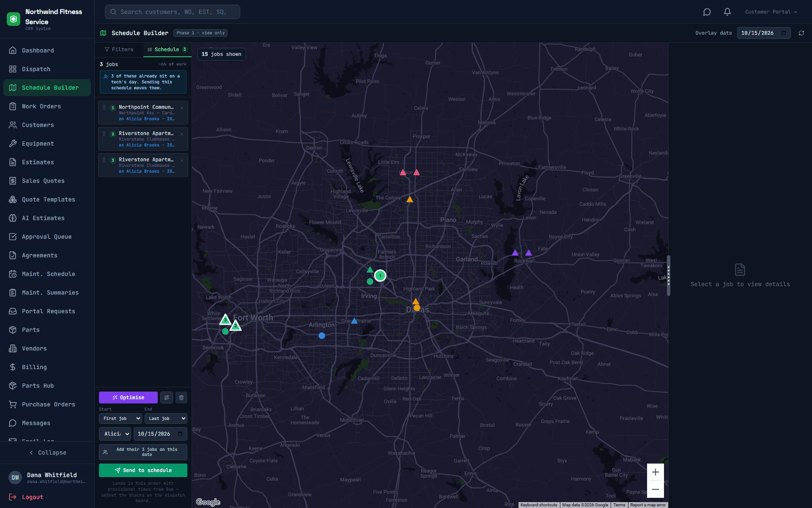Click Report a map error link
812x508 pixels.
(x=648, y=505)
